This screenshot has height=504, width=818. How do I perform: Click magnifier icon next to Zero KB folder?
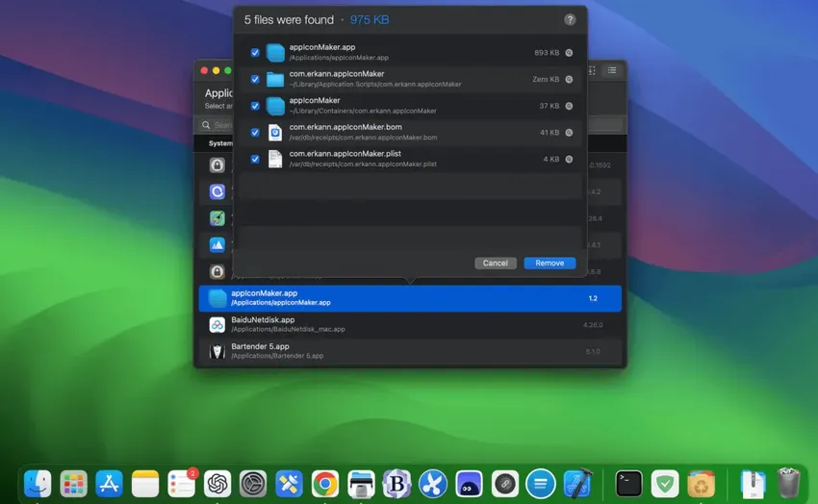pyautogui.click(x=570, y=80)
